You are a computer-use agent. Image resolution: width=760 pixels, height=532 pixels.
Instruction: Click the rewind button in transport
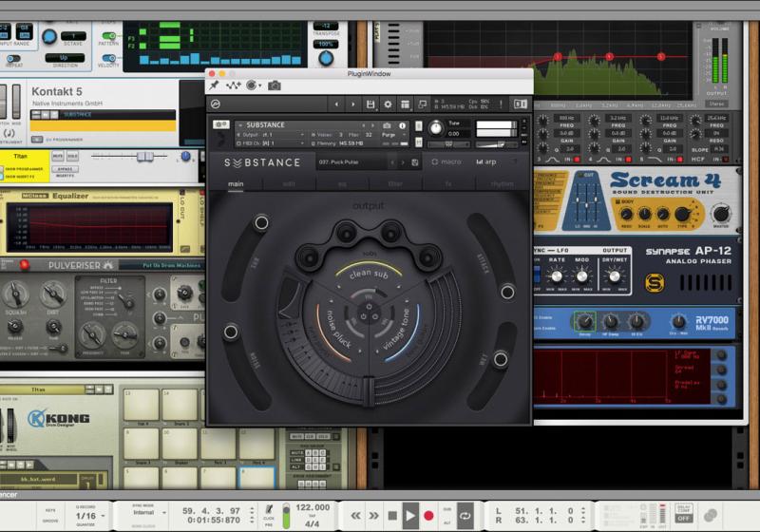355,516
